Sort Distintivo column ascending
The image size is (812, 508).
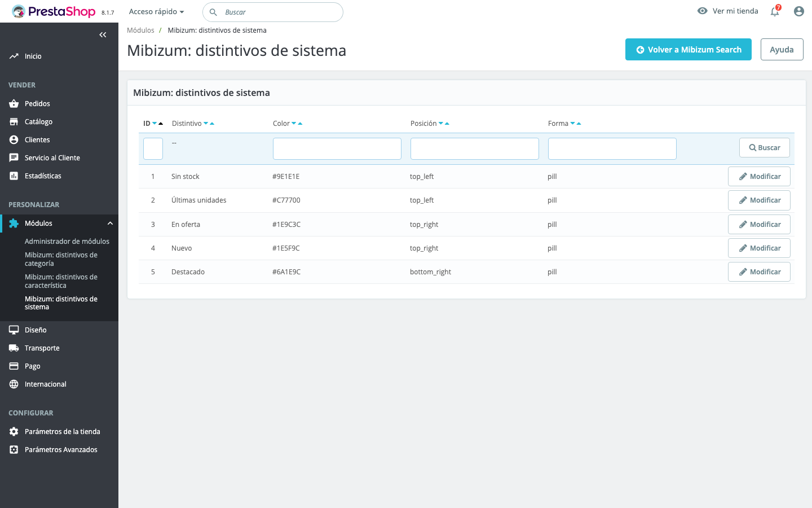(x=212, y=124)
